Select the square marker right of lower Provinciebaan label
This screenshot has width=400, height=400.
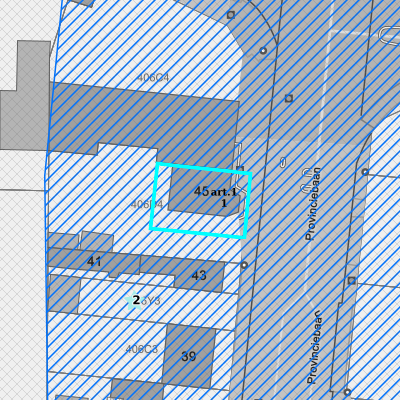[x=352, y=281]
